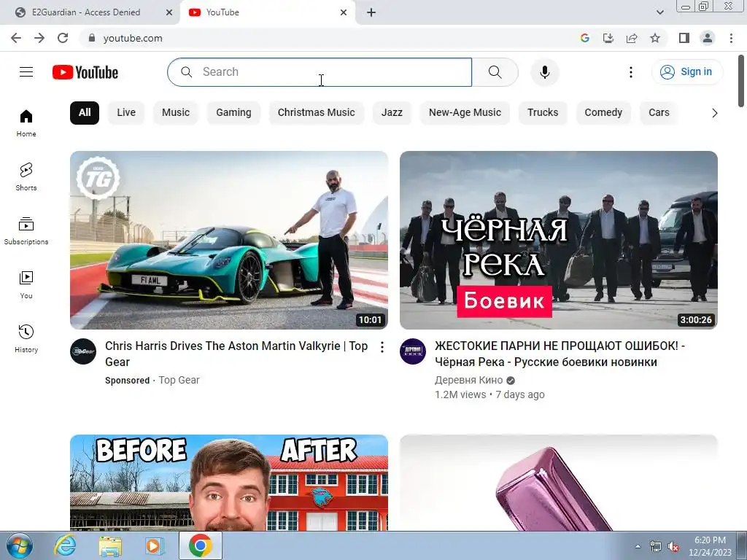Open the ЖЕСТОКИЕ ПАРНИ video title
This screenshot has height=560, width=747.
(560, 354)
